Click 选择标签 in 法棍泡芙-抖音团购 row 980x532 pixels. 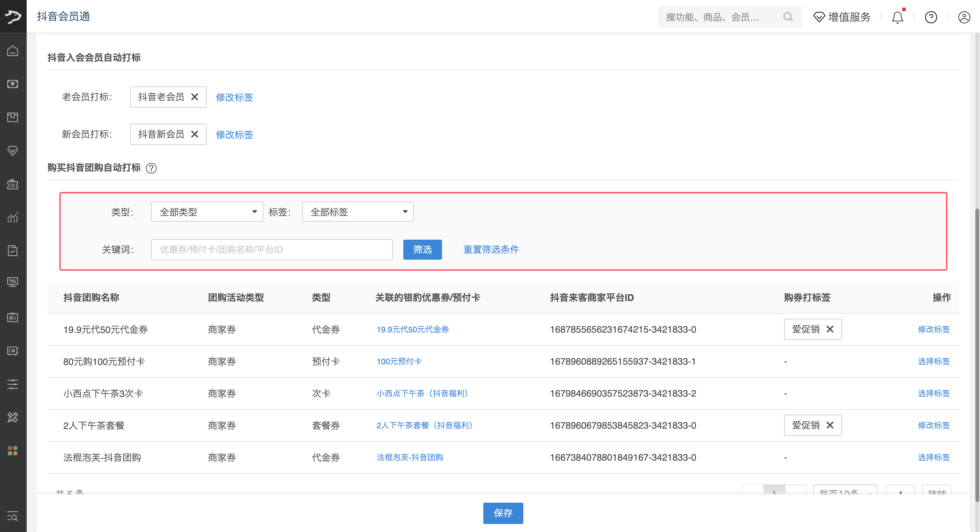934,457
